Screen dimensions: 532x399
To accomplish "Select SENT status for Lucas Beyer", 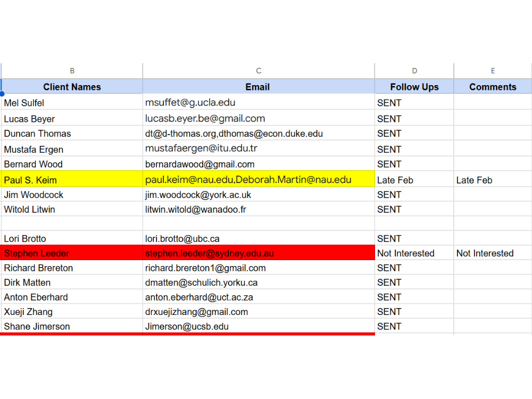I will click(x=414, y=118).
